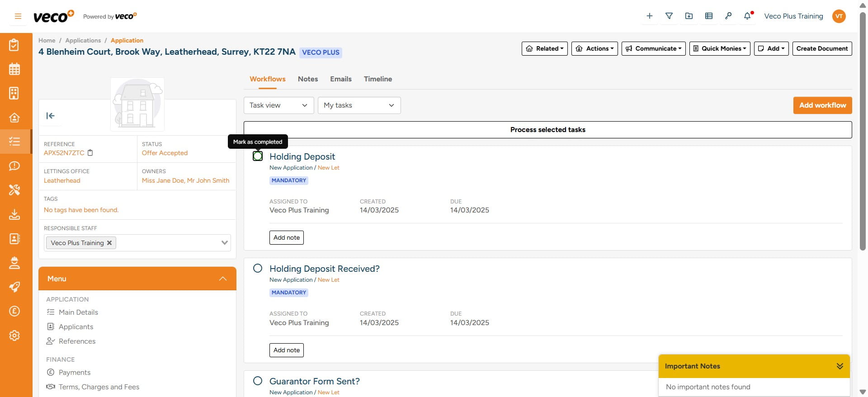Open the house properties sidebar icon
The image size is (868, 397).
tap(14, 118)
